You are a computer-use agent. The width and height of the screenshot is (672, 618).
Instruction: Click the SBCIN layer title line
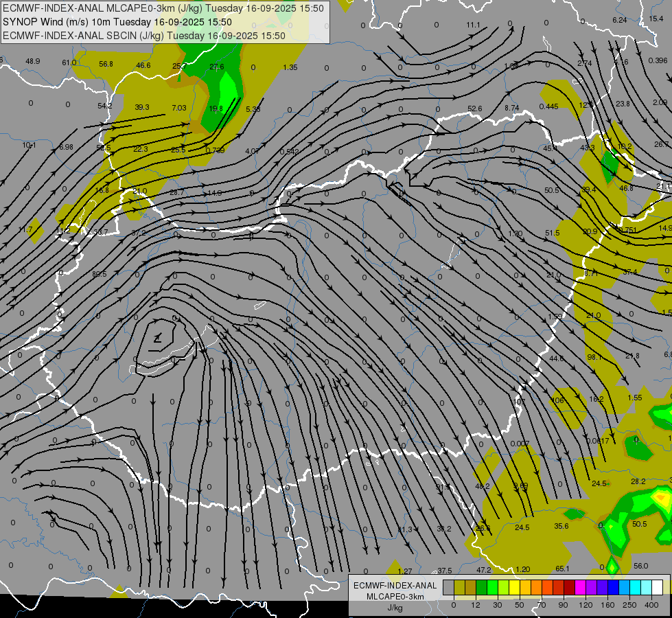point(144,36)
